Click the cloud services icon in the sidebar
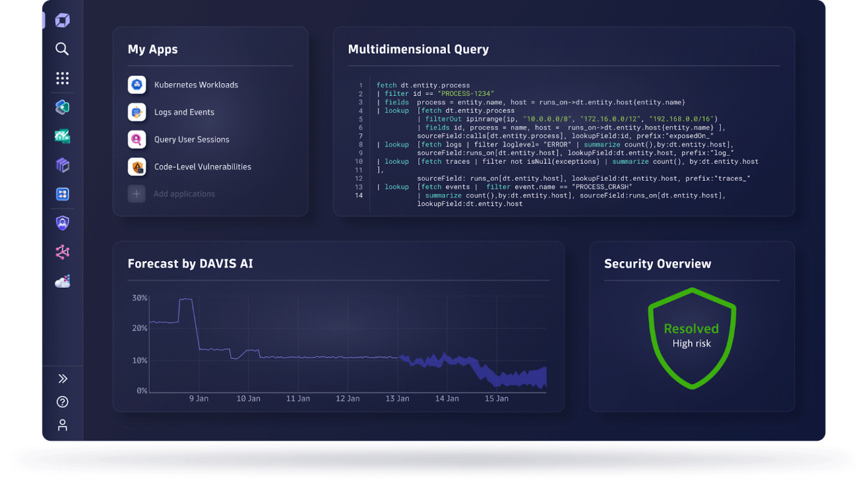Screen dimensions: 868x481 point(62,281)
